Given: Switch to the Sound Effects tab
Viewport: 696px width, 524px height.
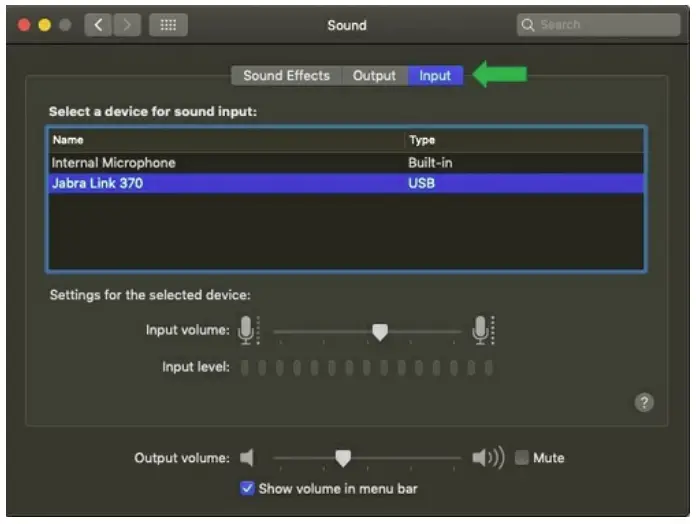Looking at the screenshot, I should tap(286, 75).
